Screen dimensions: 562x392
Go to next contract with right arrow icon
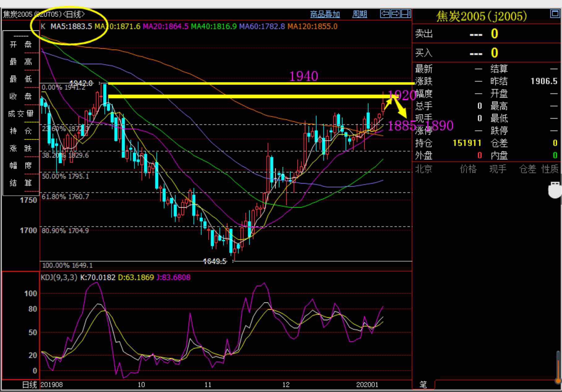pos(396,14)
